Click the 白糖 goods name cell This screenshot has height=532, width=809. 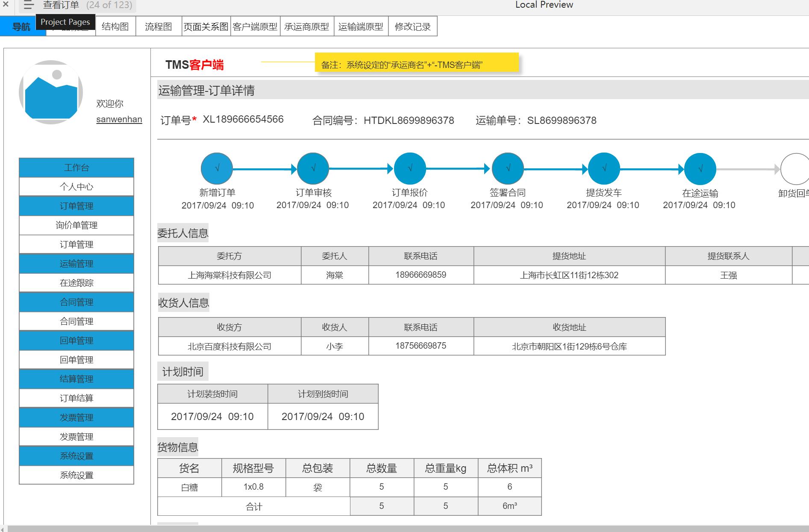point(190,487)
